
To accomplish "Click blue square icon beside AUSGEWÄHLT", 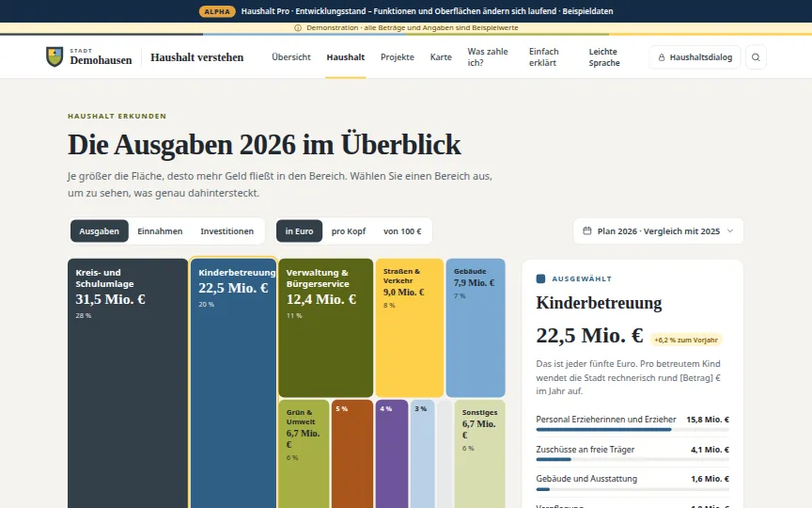I will pos(540,278).
